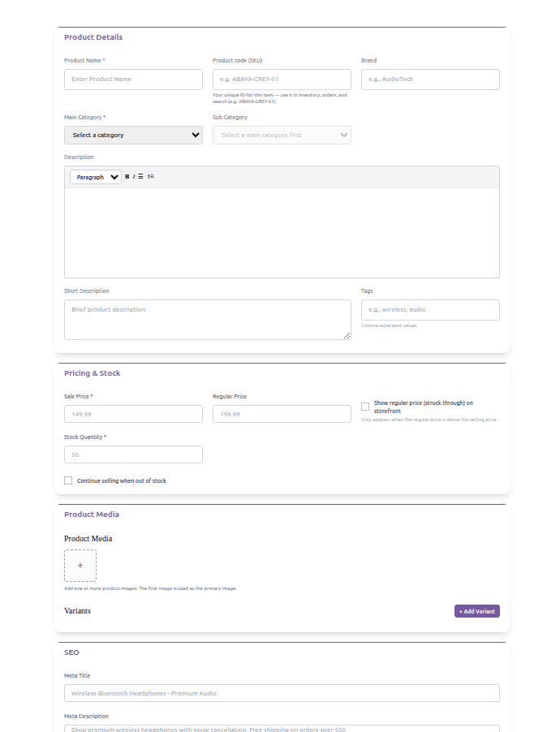Open the Sub Category dropdown
Viewport: 560px width, 732px height.
(282, 135)
